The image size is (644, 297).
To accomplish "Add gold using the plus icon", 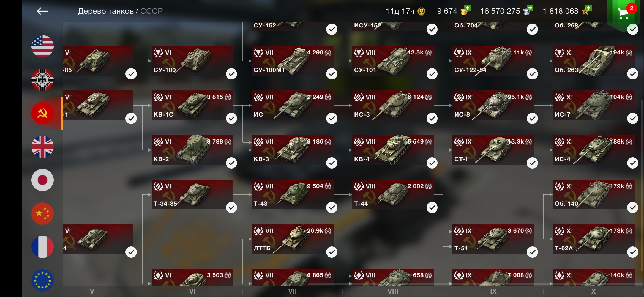I will coord(467,9).
